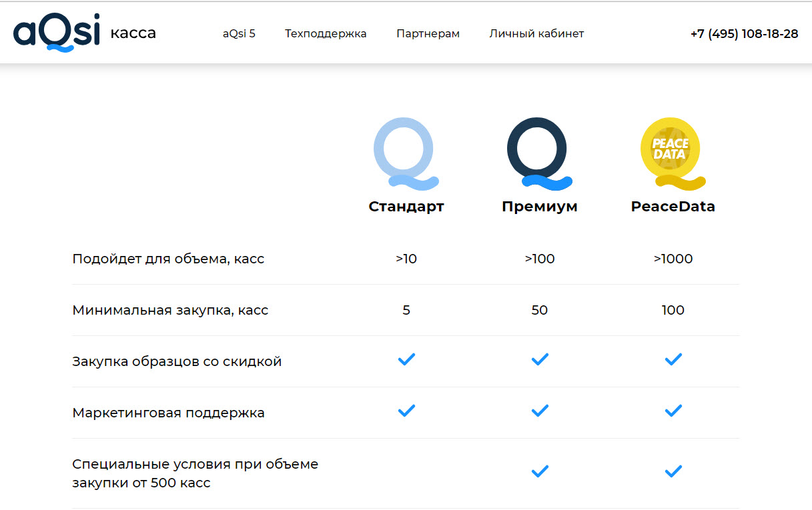Click PeaceData checkmark for Специальные условия row
This screenshot has height=510, width=812.
(x=673, y=471)
